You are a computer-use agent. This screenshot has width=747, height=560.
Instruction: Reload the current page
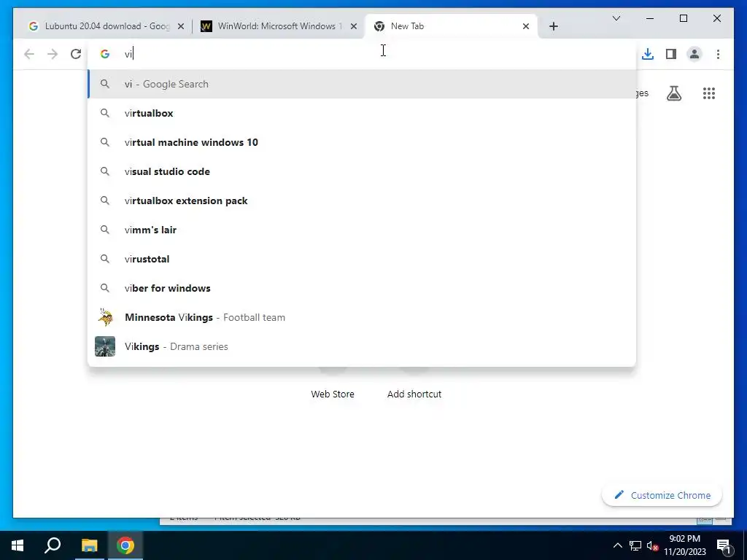(x=76, y=54)
